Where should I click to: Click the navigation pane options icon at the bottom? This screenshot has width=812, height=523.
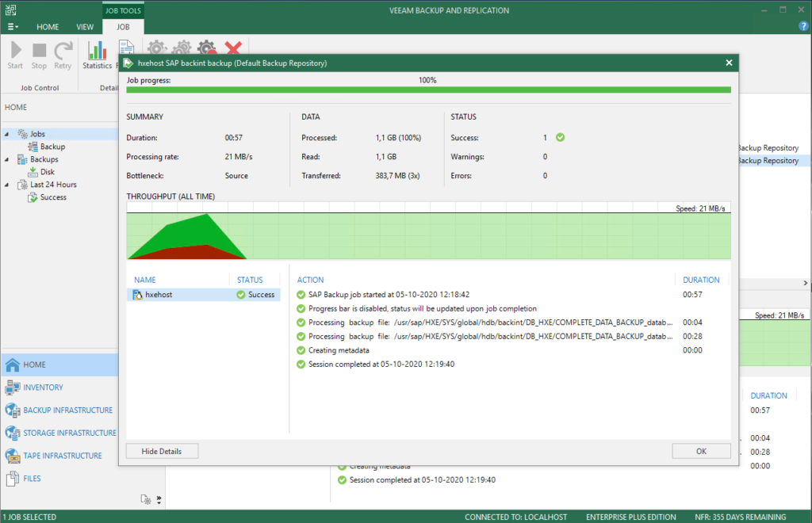146,499
